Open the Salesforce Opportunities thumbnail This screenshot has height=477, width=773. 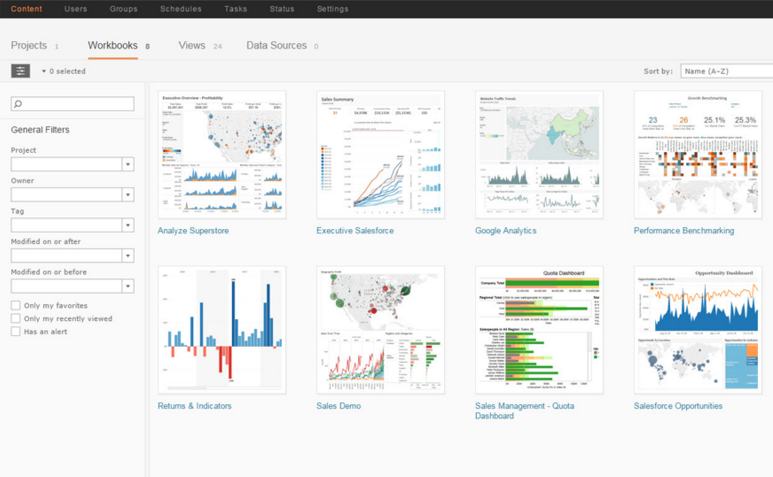[x=698, y=330]
